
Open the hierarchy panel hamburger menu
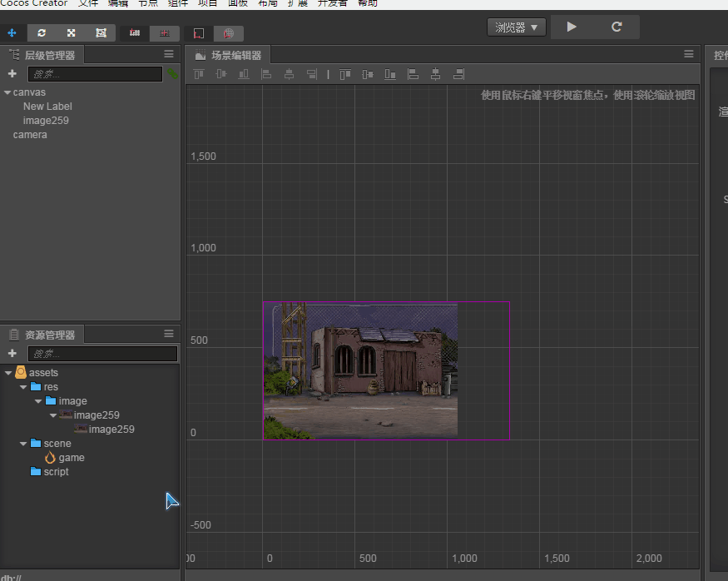169,54
